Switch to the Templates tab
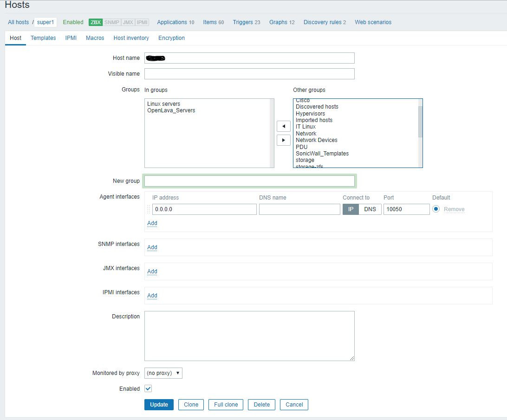The width and height of the screenshot is (507, 420). (x=43, y=38)
